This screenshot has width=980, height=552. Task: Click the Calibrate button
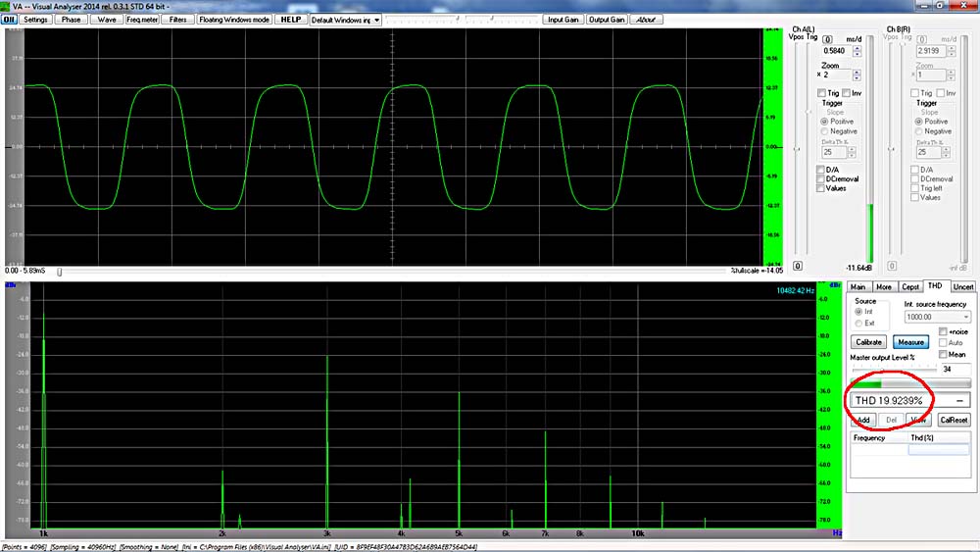pyautogui.click(x=869, y=342)
